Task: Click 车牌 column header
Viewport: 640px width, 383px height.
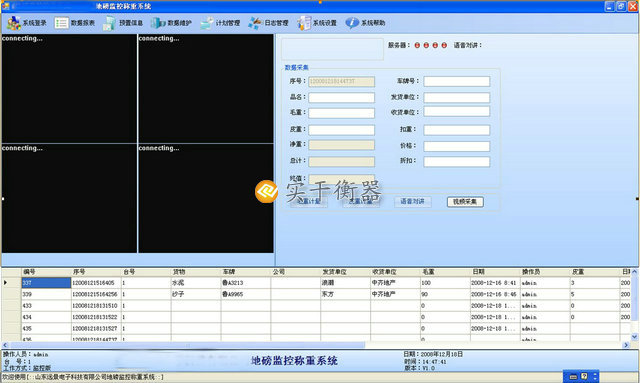Action: click(x=246, y=272)
